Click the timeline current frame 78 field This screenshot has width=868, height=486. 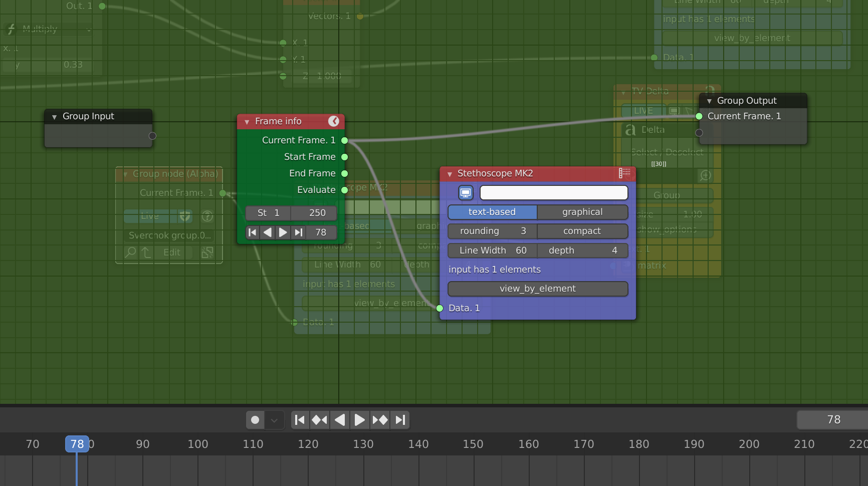[833, 420]
